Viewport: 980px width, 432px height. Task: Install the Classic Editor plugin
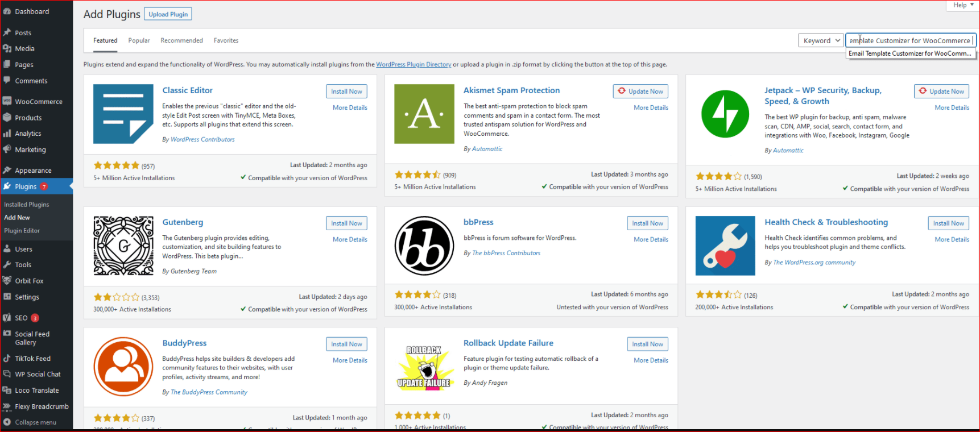coord(346,92)
